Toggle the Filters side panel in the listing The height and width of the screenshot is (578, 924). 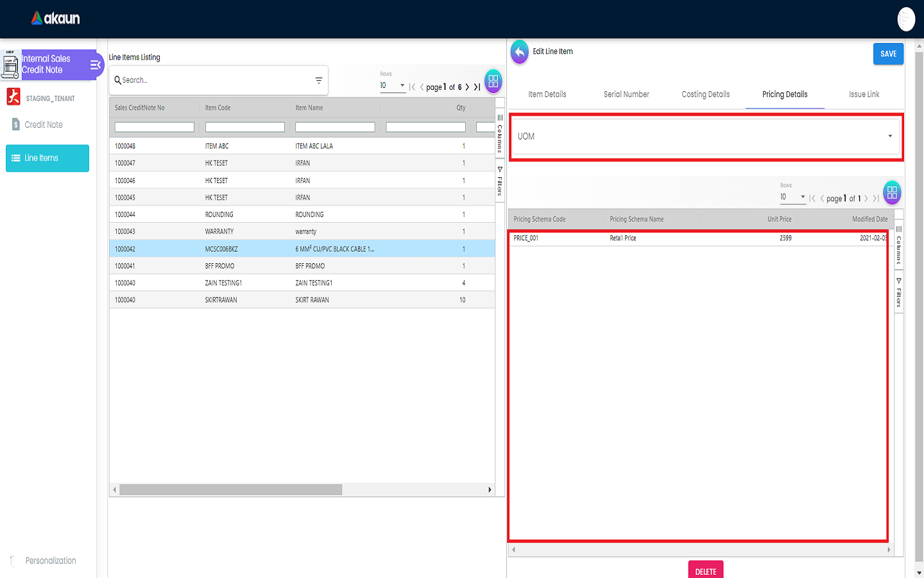tap(500, 181)
